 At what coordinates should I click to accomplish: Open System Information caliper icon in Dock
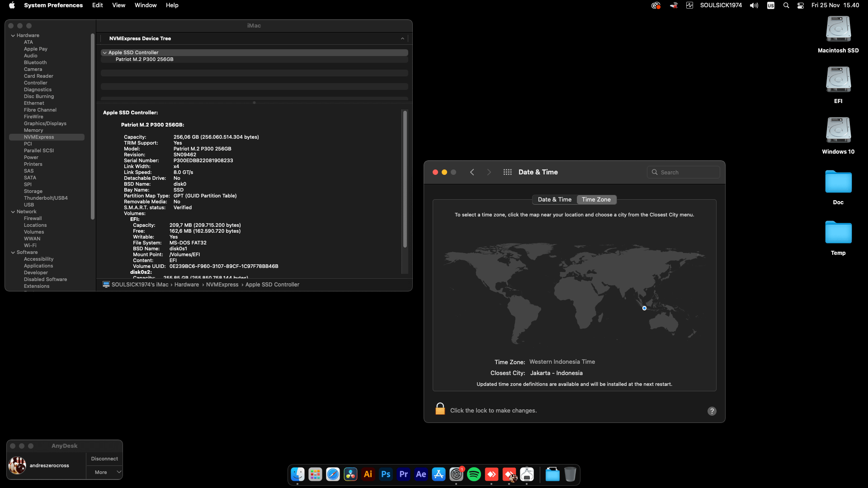(x=527, y=474)
